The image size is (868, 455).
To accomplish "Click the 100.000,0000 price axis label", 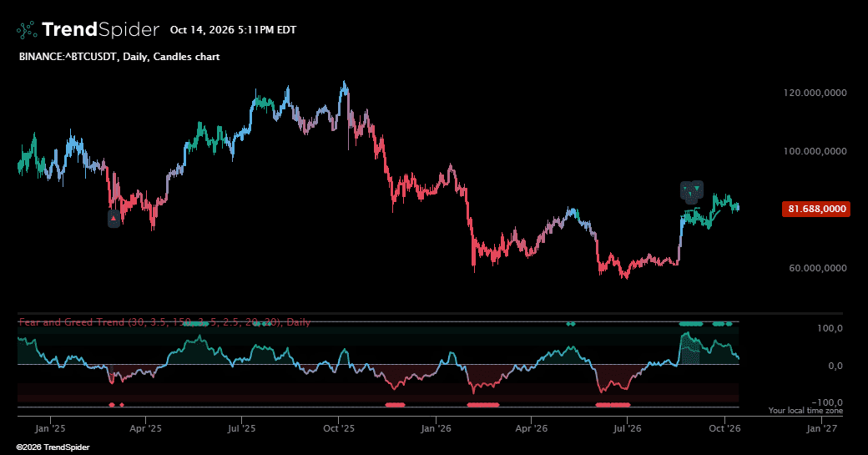I will 815,151.
